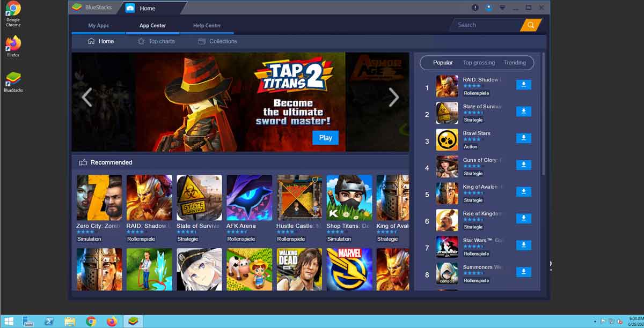The height and width of the screenshot is (328, 644).
Task: Open Firefox desktop shortcut
Action: pyautogui.click(x=13, y=47)
